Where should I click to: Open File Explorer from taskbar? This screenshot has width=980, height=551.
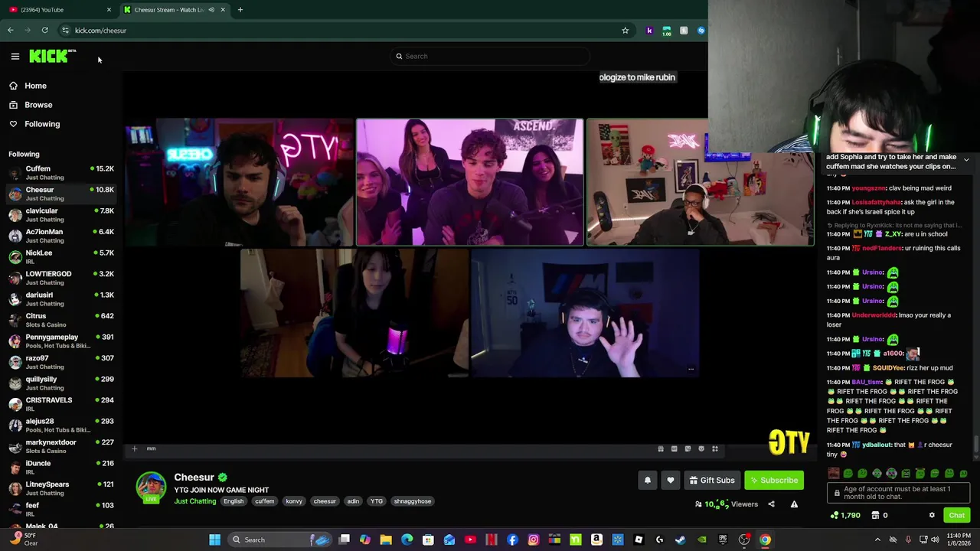386,540
